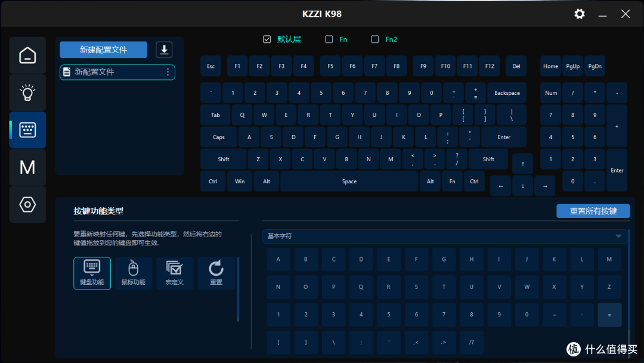Screen dimensions: 644x363
Task: Select the Caps key on layout
Action: pyautogui.click(x=218, y=137)
